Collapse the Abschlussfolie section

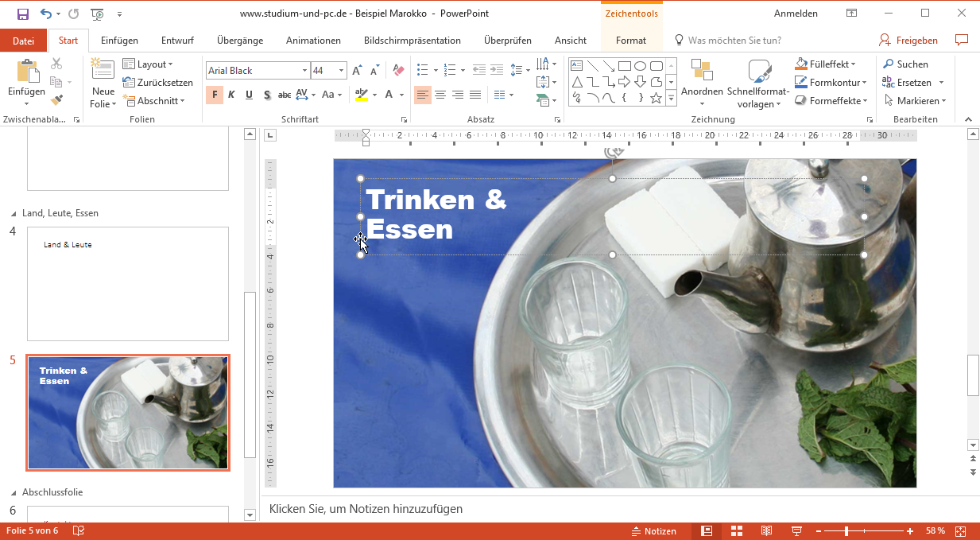pos(14,493)
